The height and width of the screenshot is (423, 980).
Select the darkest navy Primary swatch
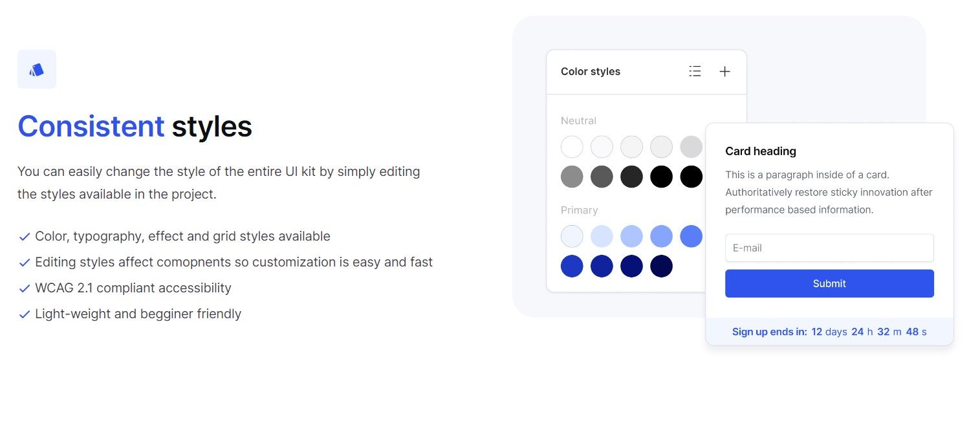click(x=661, y=266)
